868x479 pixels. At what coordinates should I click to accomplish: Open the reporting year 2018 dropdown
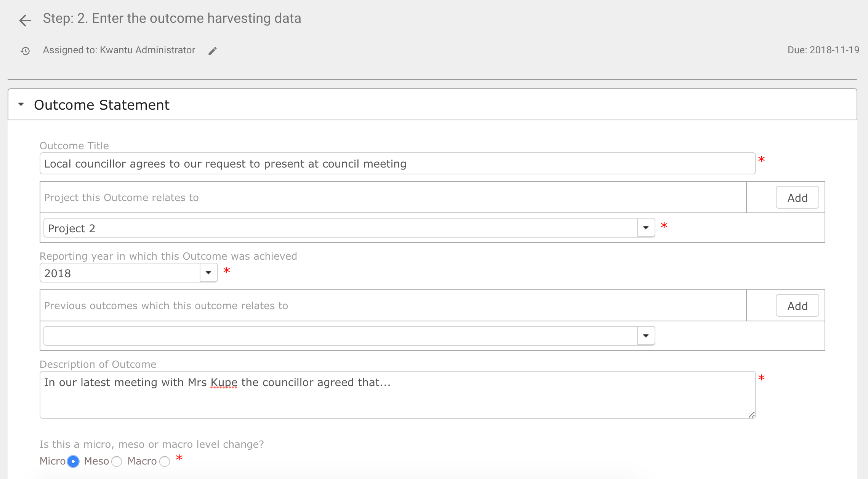208,273
